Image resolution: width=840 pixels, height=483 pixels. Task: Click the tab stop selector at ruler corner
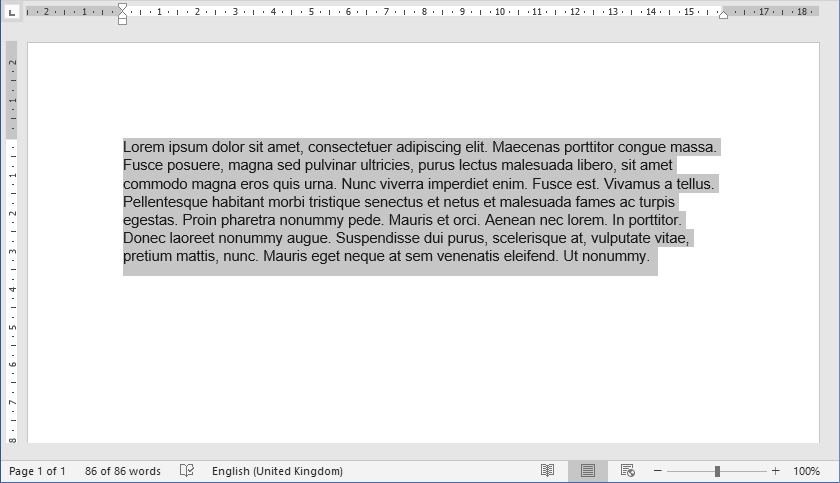pos(12,12)
